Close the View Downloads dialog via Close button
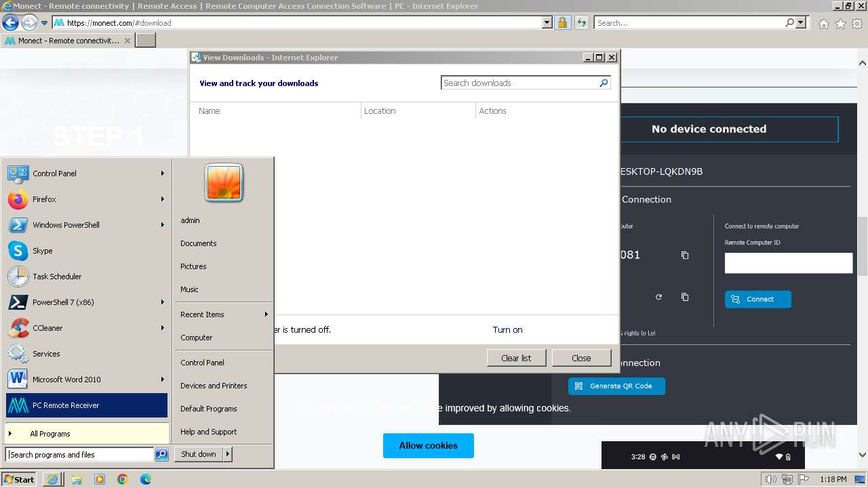Viewport: 868px width, 488px height. click(x=581, y=358)
